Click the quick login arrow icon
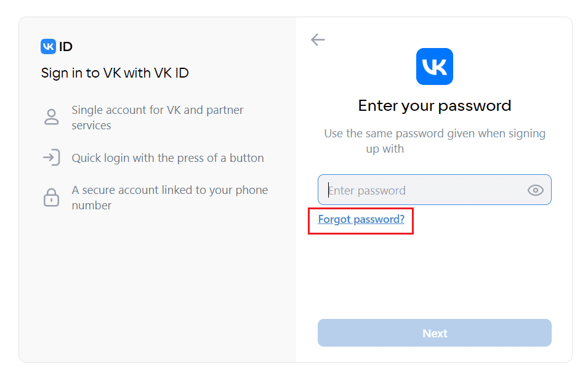 (x=51, y=158)
